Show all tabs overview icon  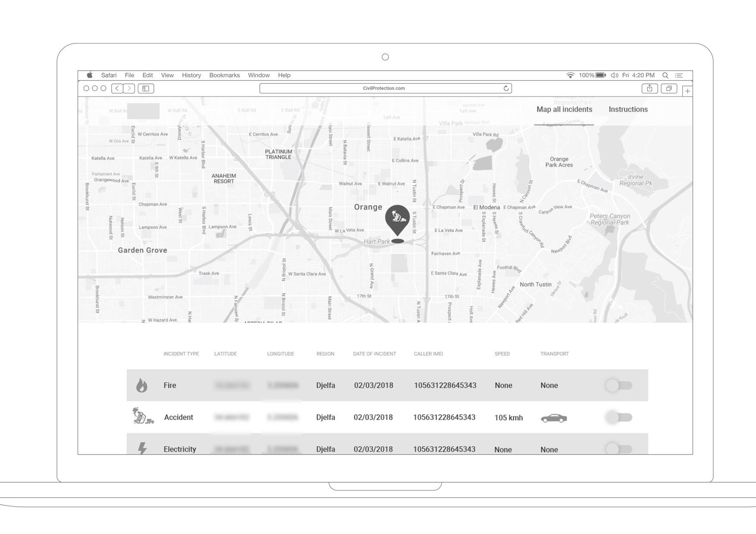(x=669, y=88)
